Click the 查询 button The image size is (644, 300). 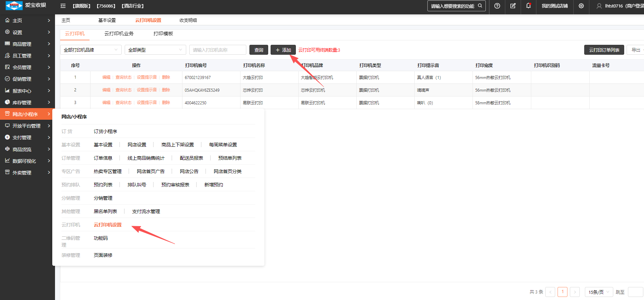[259, 50]
